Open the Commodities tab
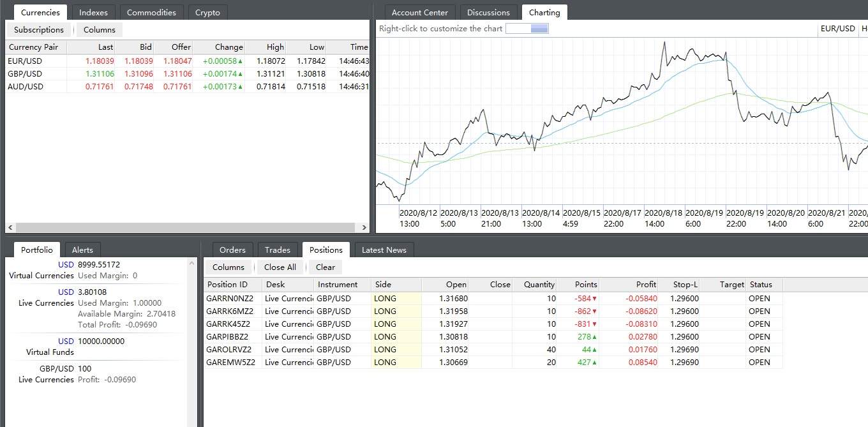This screenshot has width=868, height=427. click(152, 12)
